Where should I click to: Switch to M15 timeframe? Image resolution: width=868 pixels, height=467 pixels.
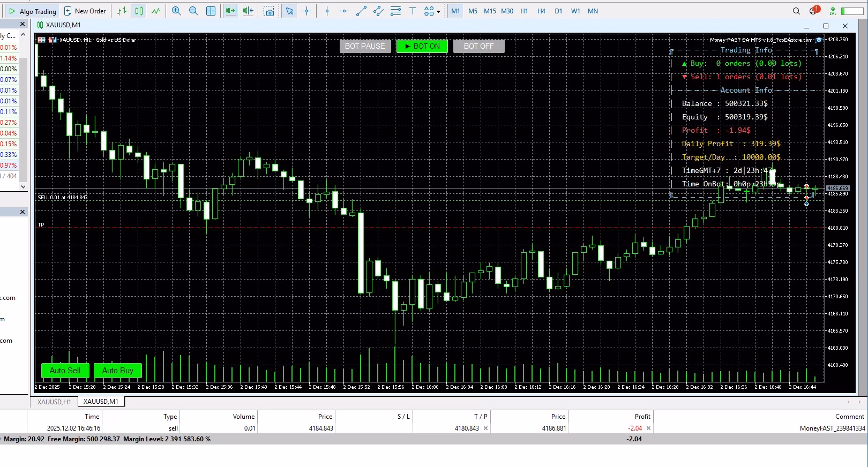click(x=490, y=11)
